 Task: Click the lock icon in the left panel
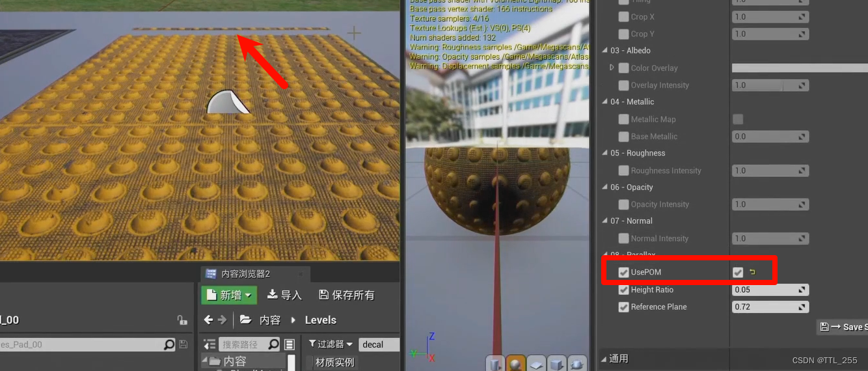[182, 320]
